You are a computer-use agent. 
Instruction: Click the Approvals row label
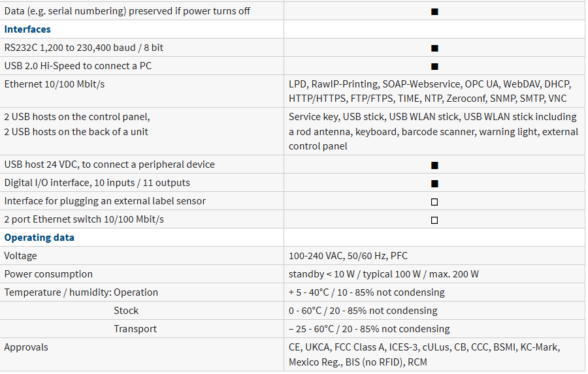26,347
